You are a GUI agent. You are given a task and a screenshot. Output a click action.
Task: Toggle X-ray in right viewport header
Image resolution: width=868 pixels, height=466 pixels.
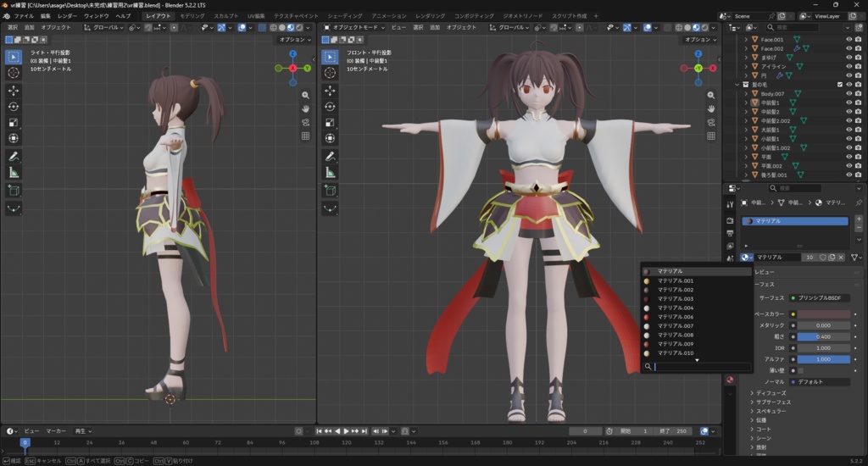(x=667, y=27)
